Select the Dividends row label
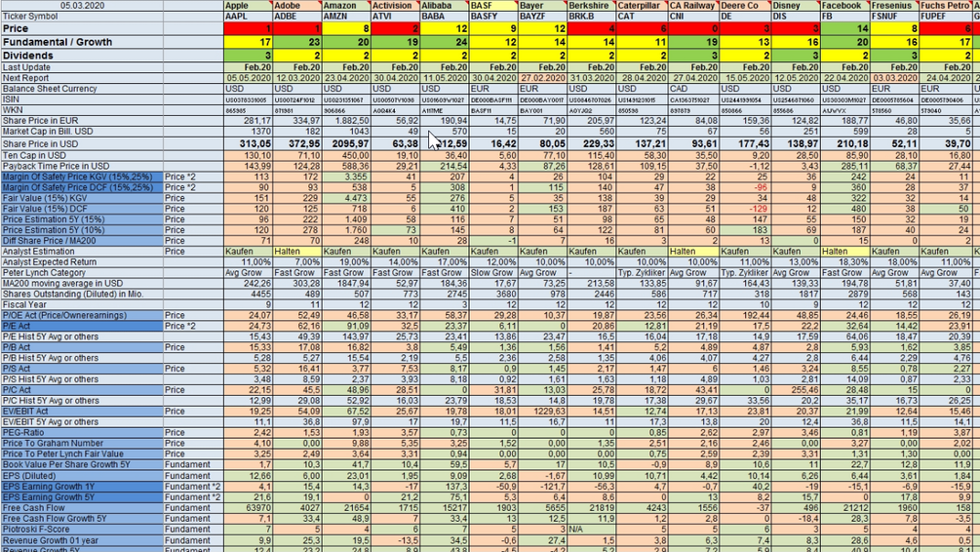The width and height of the screenshot is (980, 552). 27,56
